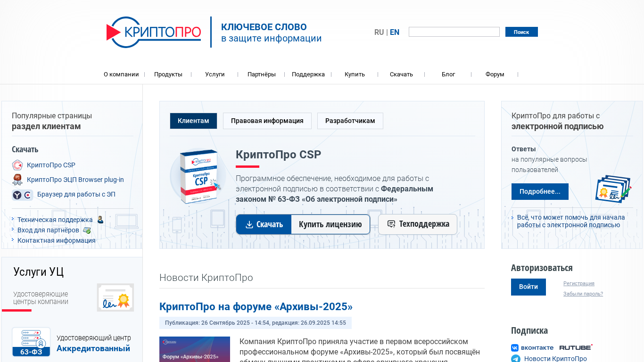Click the Yandex browser icon for ЭП
644x362 pixels.
tap(22, 195)
